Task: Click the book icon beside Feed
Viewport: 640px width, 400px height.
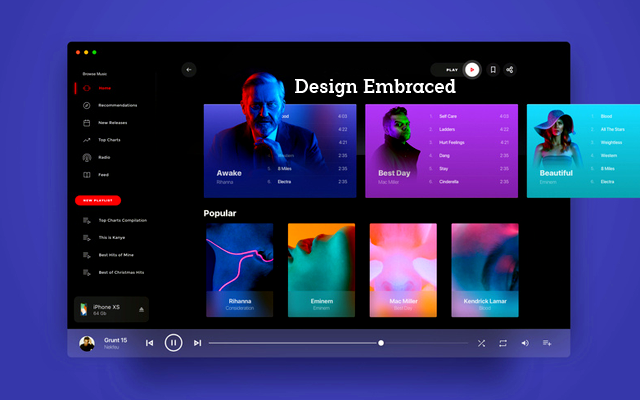Action: tap(87, 175)
